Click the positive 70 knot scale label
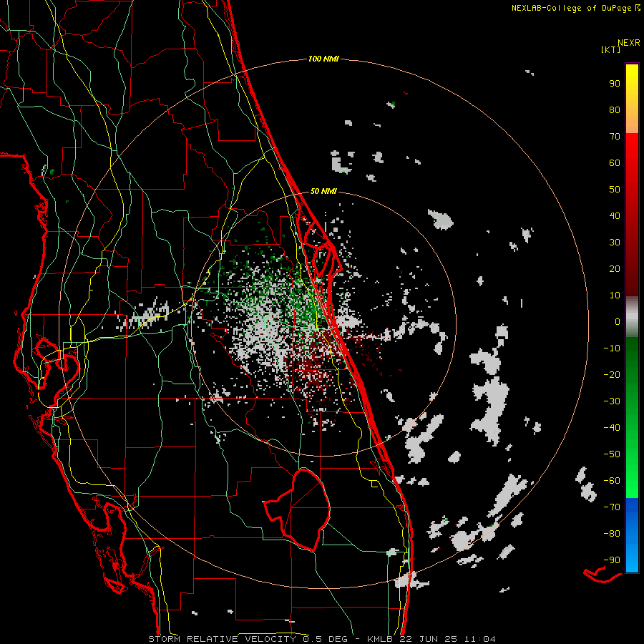Image resolution: width=644 pixels, height=644 pixels. [x=615, y=137]
